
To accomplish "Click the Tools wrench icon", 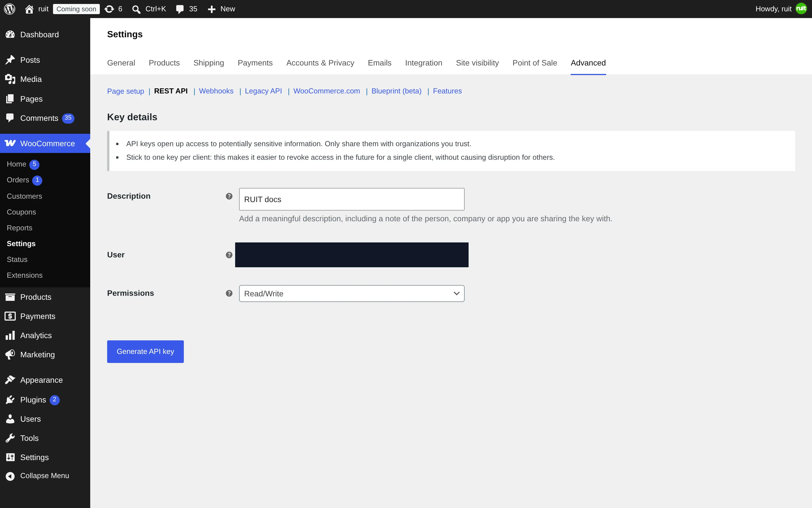I will click(x=10, y=438).
